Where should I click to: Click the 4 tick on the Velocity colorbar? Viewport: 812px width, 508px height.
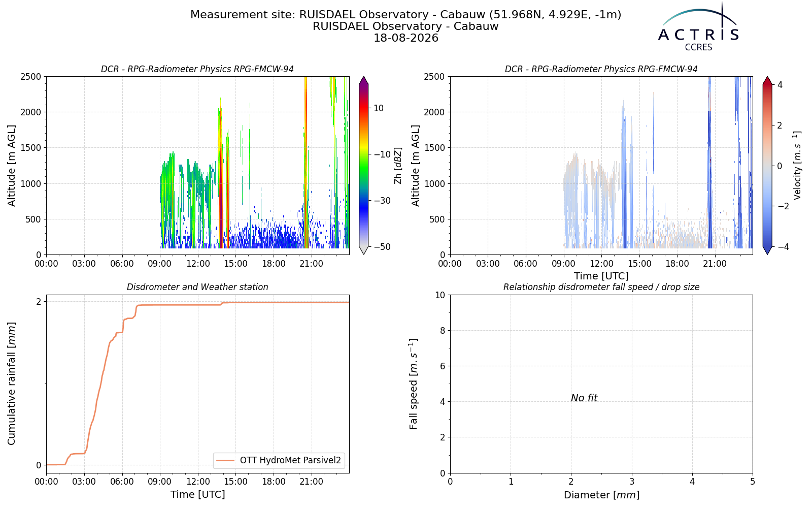[780, 85]
